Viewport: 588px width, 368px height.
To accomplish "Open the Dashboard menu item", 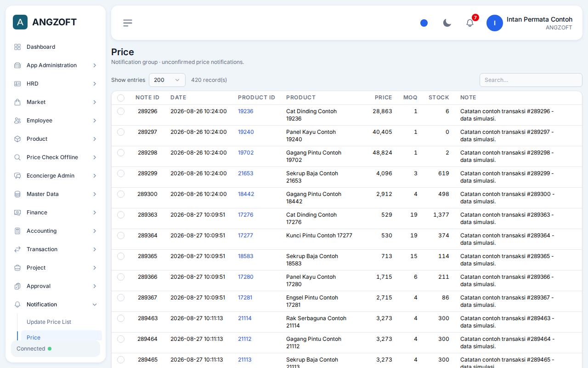I will click(x=56, y=47).
